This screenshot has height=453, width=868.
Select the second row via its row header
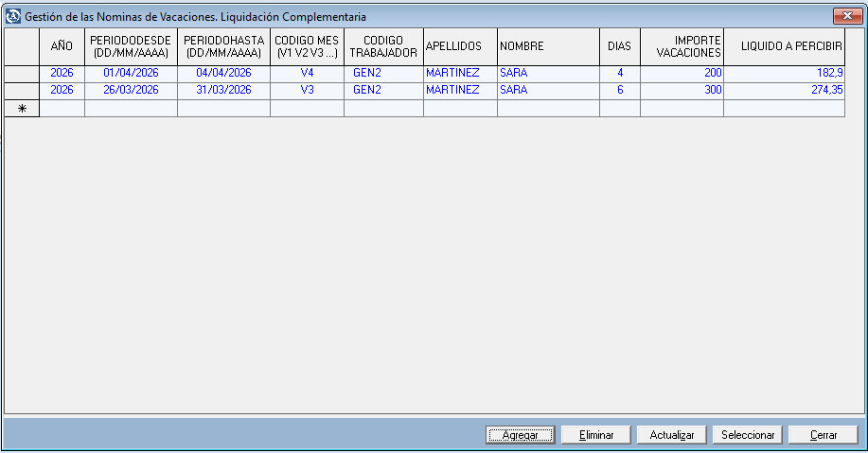pyautogui.click(x=22, y=91)
